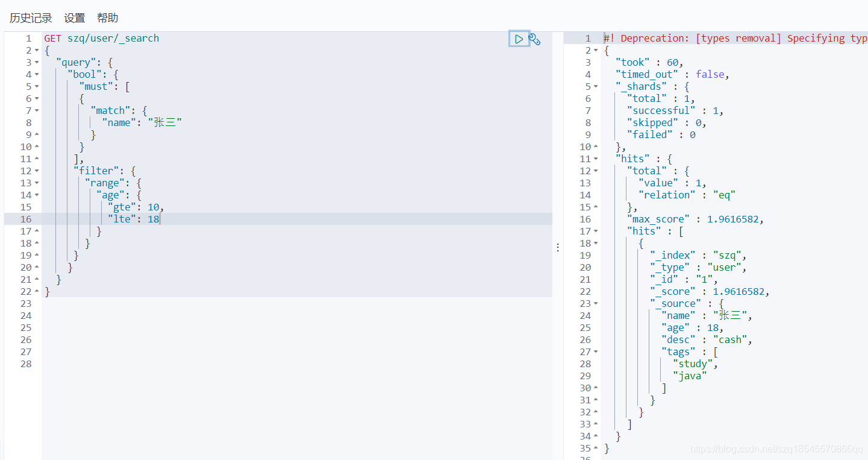Collapse response "_source" object at line 23
The height and width of the screenshot is (460, 868).
coord(596,304)
